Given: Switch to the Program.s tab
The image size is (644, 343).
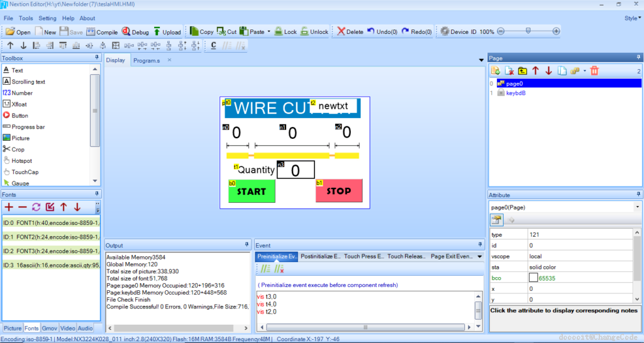Looking at the screenshot, I should pyautogui.click(x=147, y=60).
